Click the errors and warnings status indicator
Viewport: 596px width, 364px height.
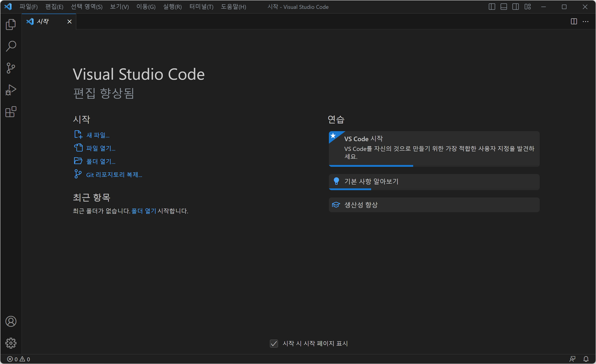pyautogui.click(x=19, y=359)
